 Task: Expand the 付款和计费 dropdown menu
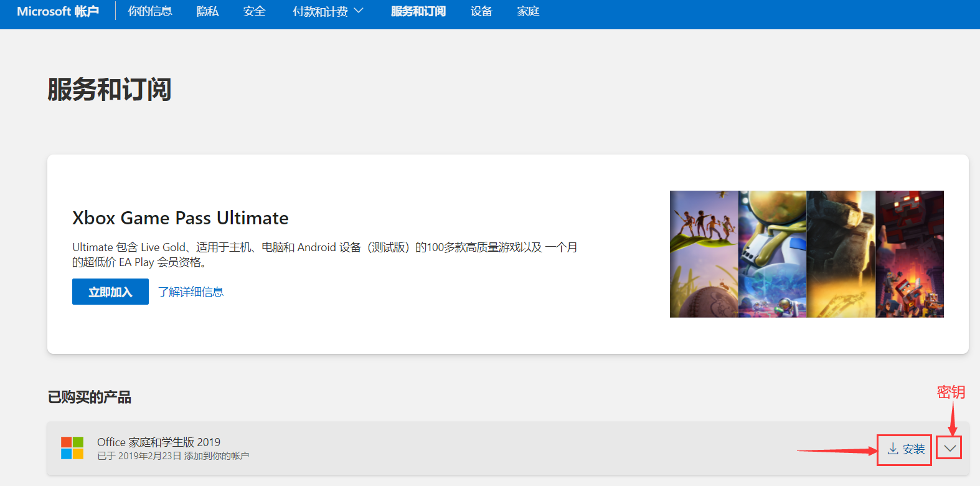[x=327, y=11]
